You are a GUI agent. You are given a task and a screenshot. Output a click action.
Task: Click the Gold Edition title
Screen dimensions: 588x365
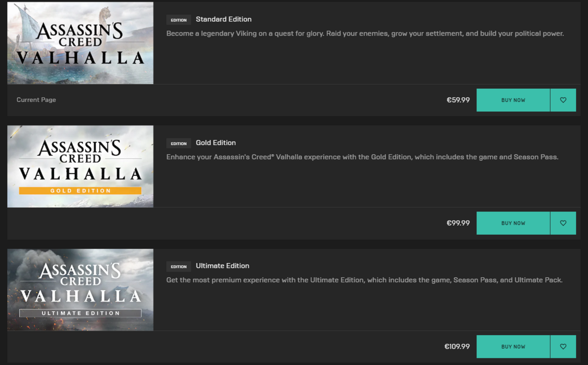[216, 142]
